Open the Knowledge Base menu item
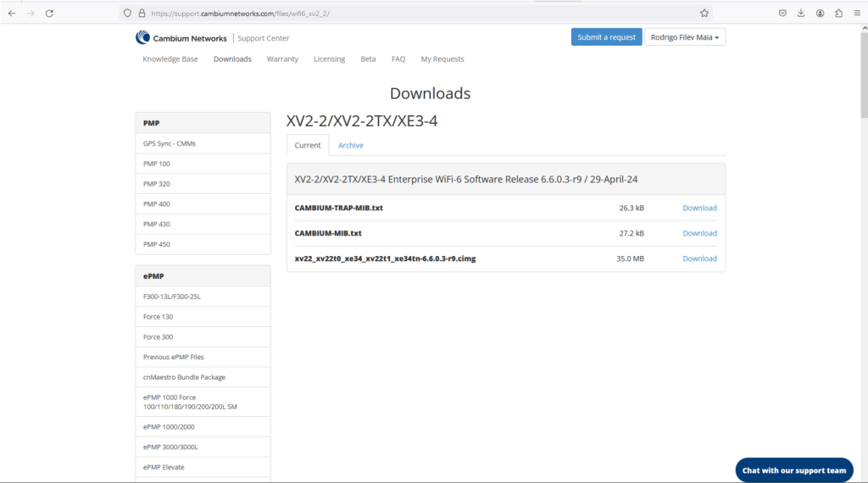The height and width of the screenshot is (483, 868). [x=170, y=59]
